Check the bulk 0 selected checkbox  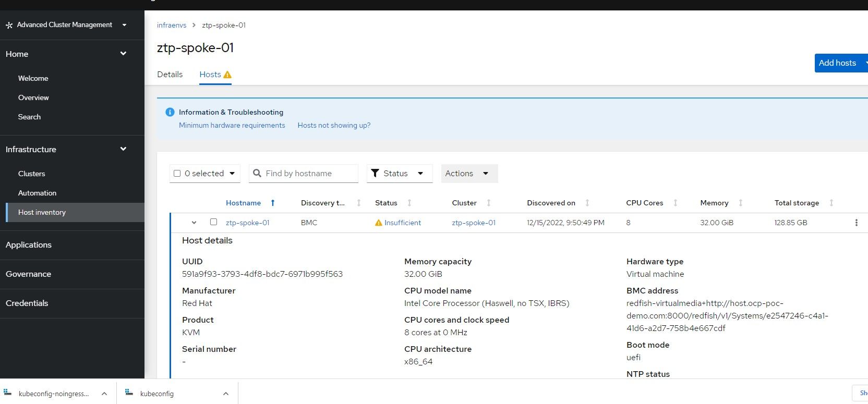(177, 174)
